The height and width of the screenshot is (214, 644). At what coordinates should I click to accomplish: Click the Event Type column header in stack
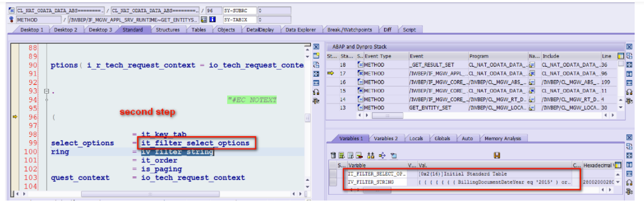click(x=386, y=56)
